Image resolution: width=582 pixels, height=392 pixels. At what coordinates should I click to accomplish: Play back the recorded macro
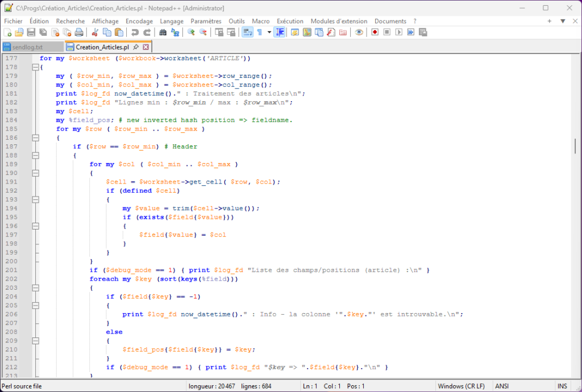[x=399, y=32]
